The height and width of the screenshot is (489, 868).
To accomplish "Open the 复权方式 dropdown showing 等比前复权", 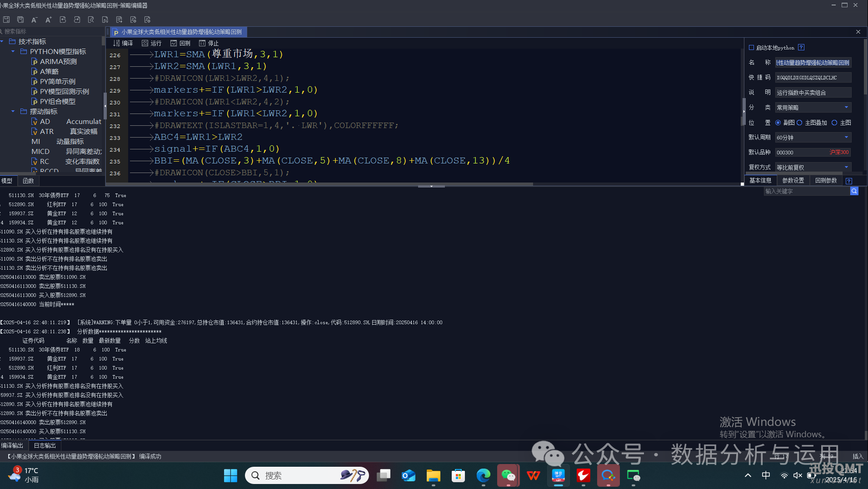I will tap(813, 167).
